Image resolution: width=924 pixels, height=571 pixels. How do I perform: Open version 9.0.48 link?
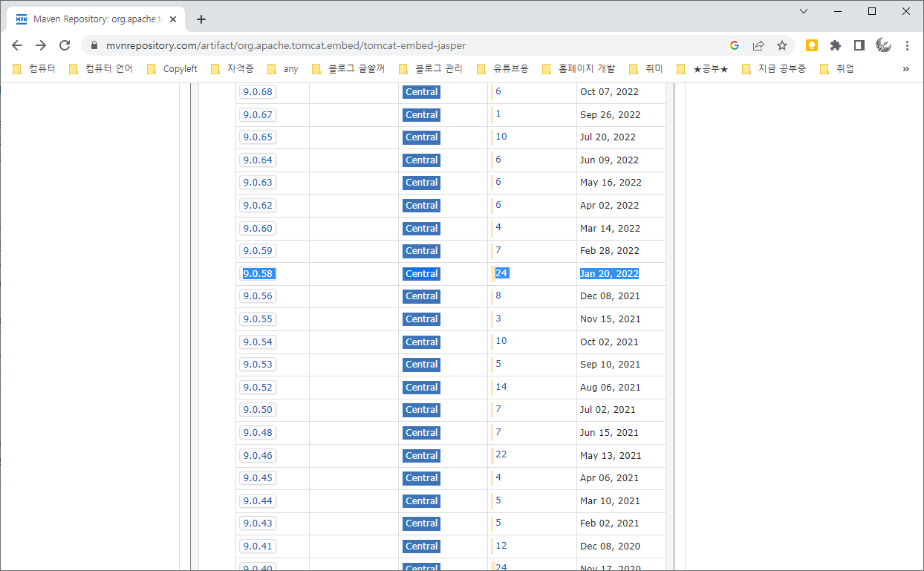click(258, 433)
